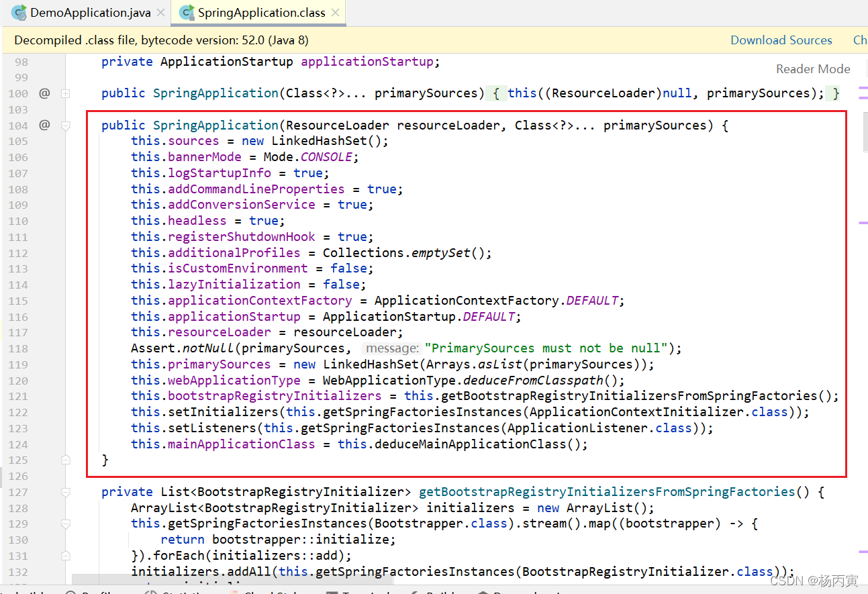Click line number 127 in the gutter

tap(18, 492)
